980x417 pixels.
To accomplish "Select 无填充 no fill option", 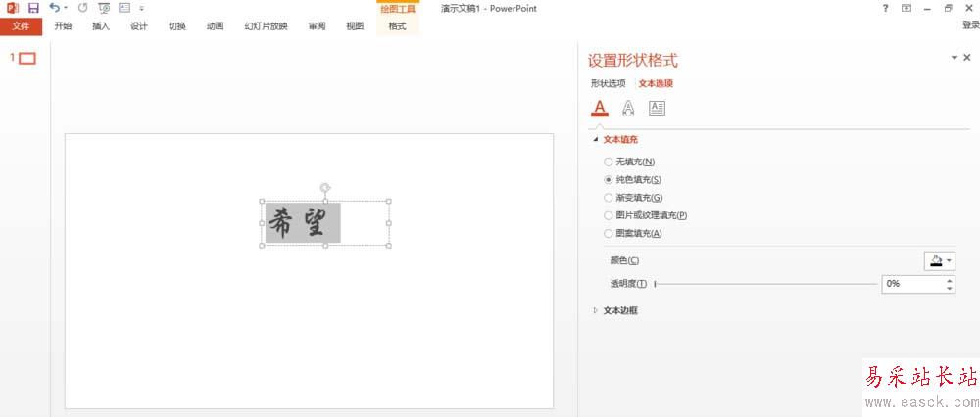I will pos(629,162).
